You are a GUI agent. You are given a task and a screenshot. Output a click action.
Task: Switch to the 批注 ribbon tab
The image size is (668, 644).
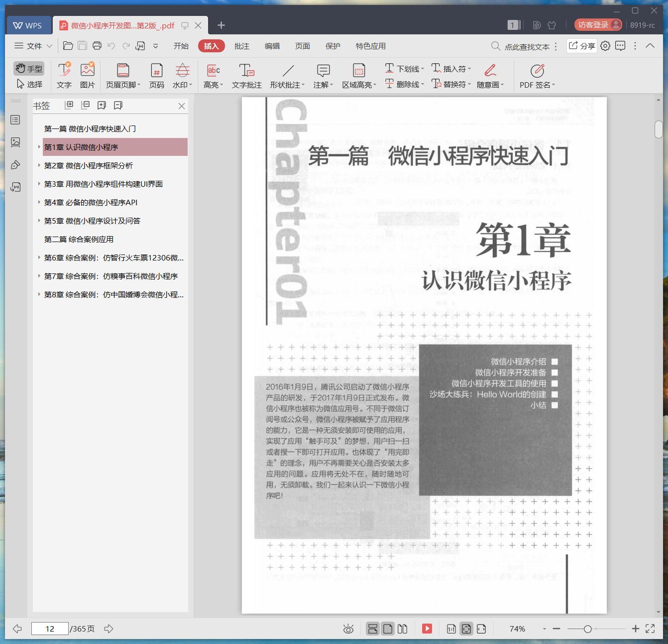point(242,46)
